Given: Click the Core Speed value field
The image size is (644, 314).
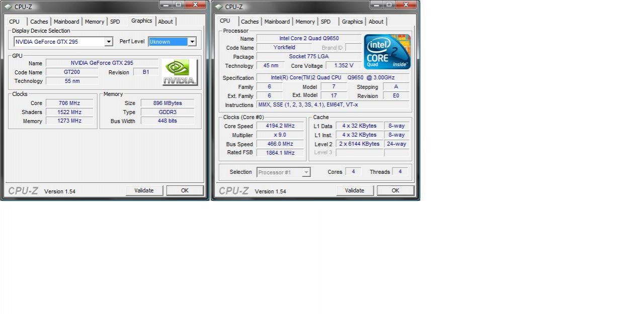Looking at the screenshot, I should 280,126.
